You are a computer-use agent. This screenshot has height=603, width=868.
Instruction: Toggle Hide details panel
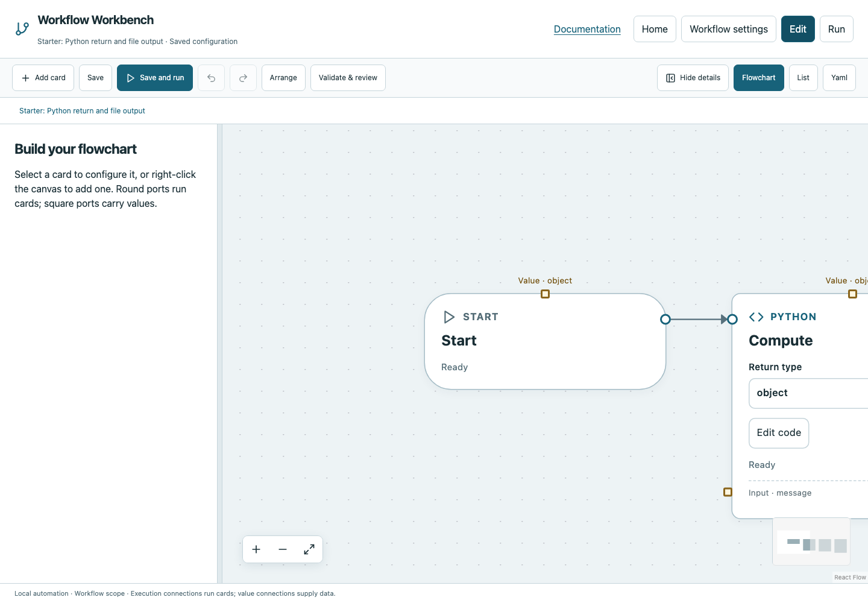693,78
